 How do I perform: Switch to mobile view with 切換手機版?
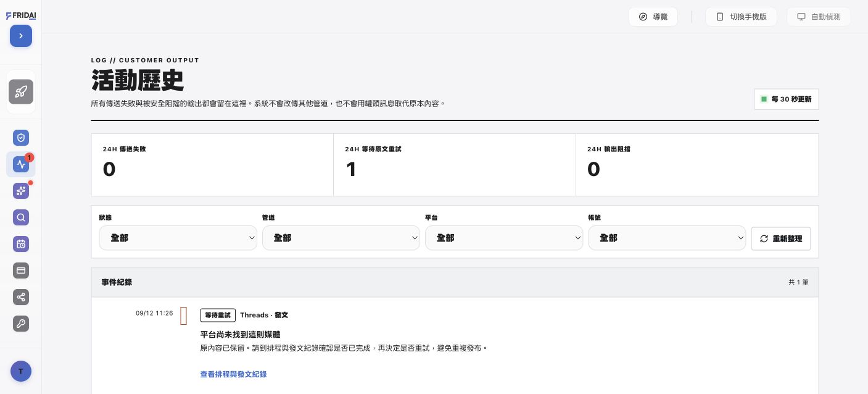[741, 17]
